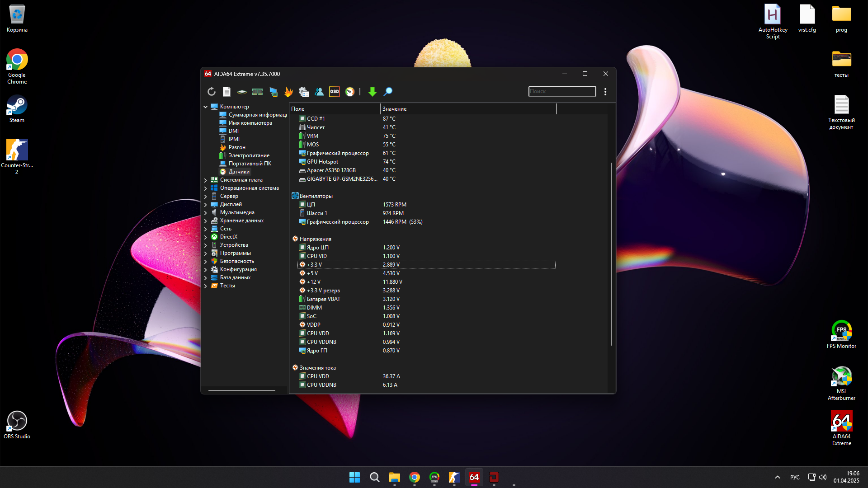This screenshot has height=488, width=868.
Task: Select the Конфигурация tree item
Action: pos(238,269)
